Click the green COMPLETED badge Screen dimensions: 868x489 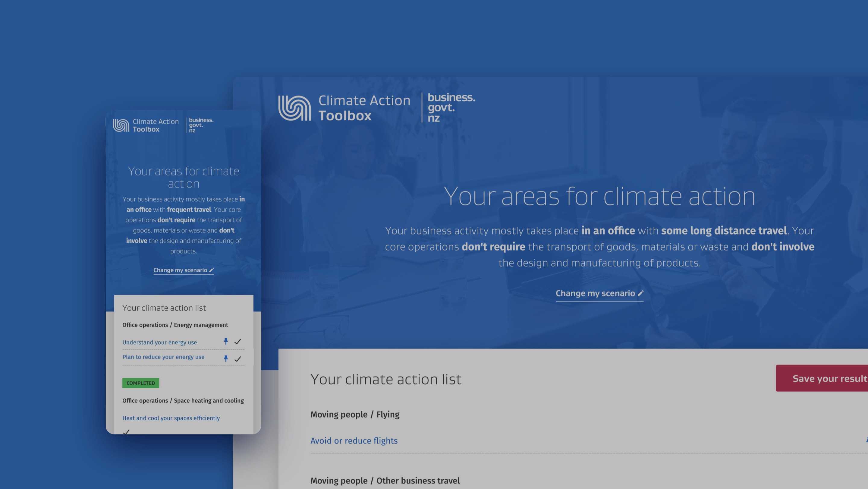click(140, 383)
